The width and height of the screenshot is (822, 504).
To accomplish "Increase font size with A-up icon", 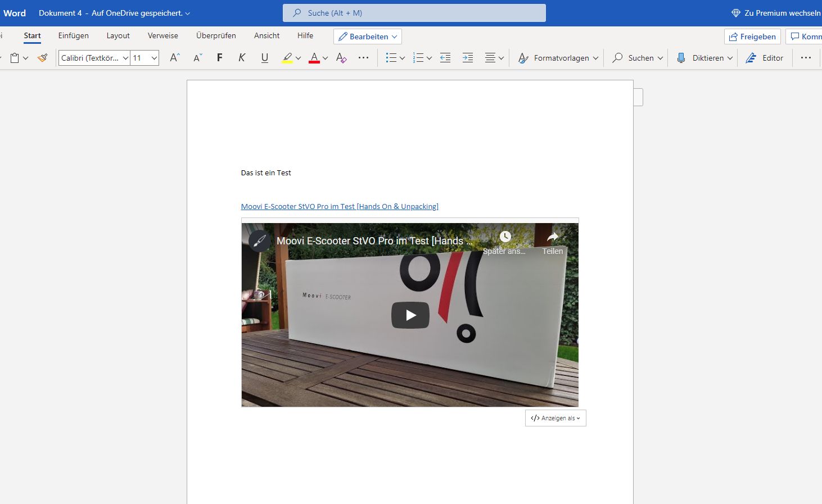I will tap(175, 58).
